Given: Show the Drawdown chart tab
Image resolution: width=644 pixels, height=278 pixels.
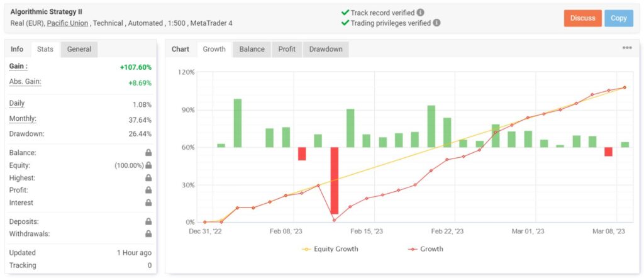Looking at the screenshot, I should coord(325,49).
